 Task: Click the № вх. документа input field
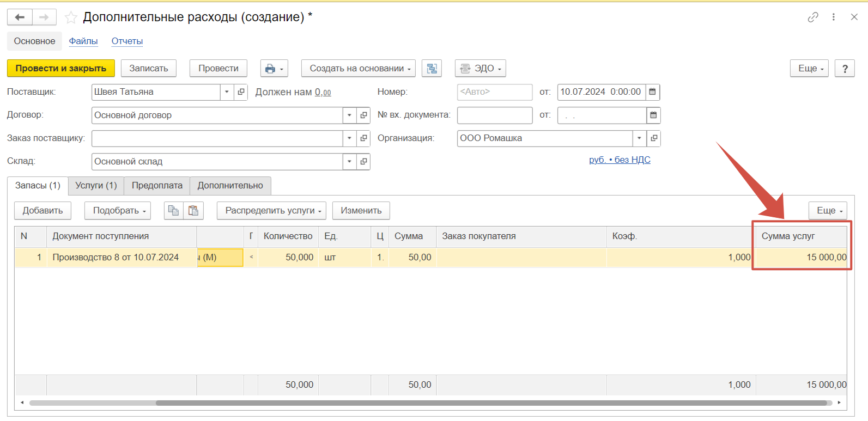pyautogui.click(x=495, y=115)
